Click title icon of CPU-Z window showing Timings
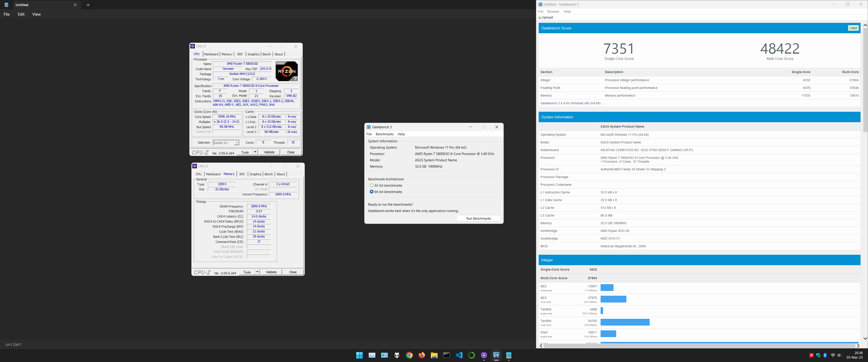Image resolution: width=868 pixels, height=362 pixels. coord(195,166)
